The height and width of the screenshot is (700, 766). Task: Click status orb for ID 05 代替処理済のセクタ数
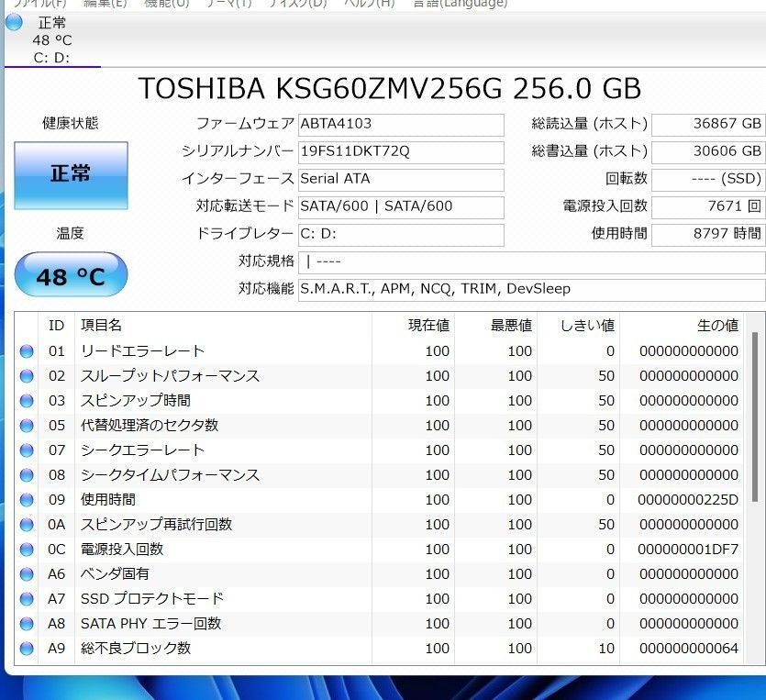pyautogui.click(x=27, y=426)
